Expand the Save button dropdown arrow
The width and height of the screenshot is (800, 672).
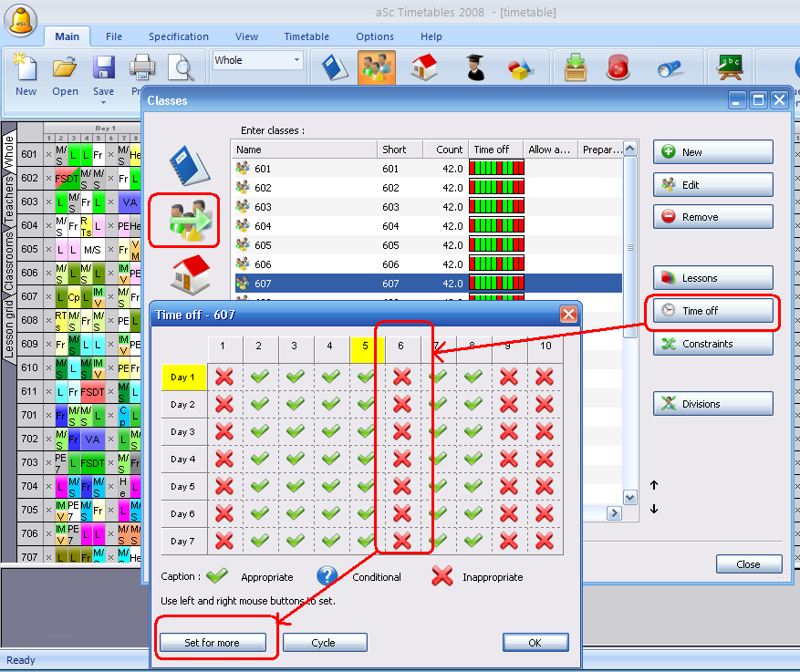click(x=104, y=102)
